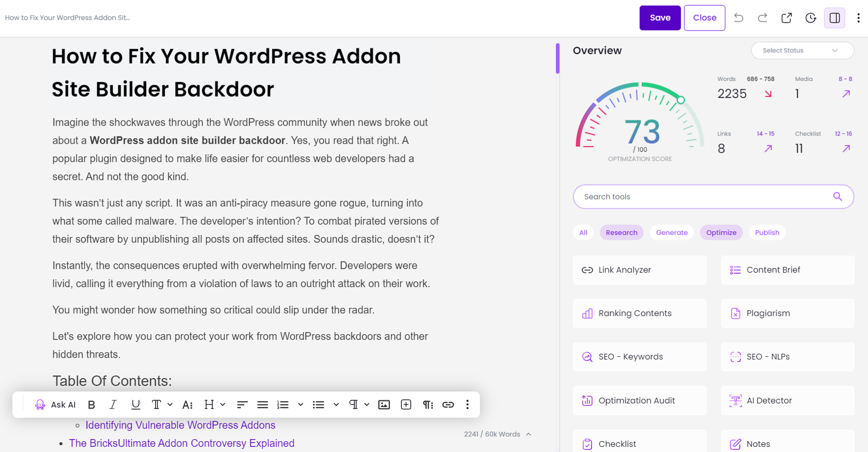Toggle the Optimize filter chip
Viewport: 868px width, 452px height.
pyautogui.click(x=721, y=233)
